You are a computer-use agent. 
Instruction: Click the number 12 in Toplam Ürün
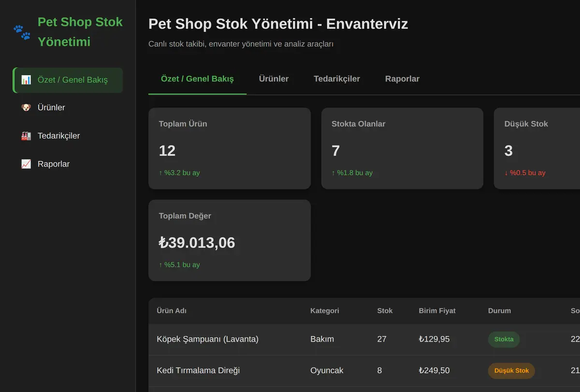point(167,151)
